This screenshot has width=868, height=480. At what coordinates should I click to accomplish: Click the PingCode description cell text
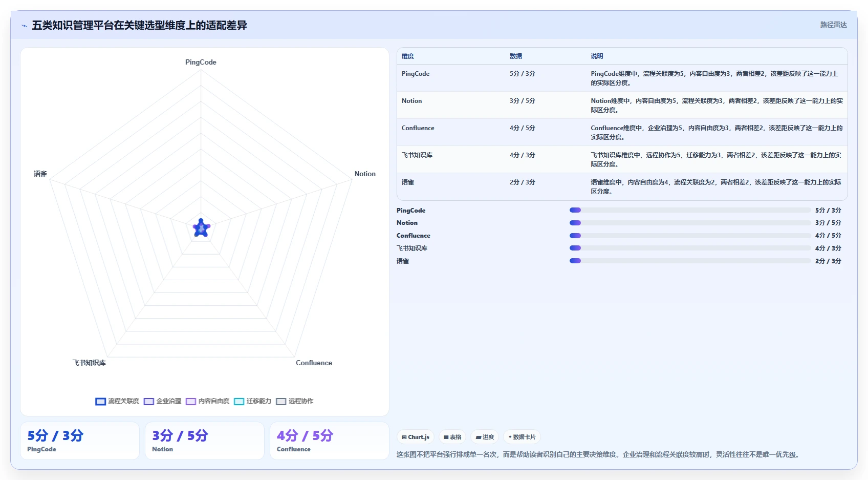(714, 78)
